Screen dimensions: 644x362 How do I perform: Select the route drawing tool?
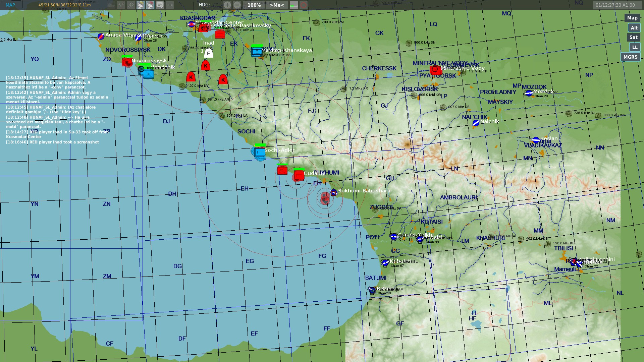click(x=121, y=5)
